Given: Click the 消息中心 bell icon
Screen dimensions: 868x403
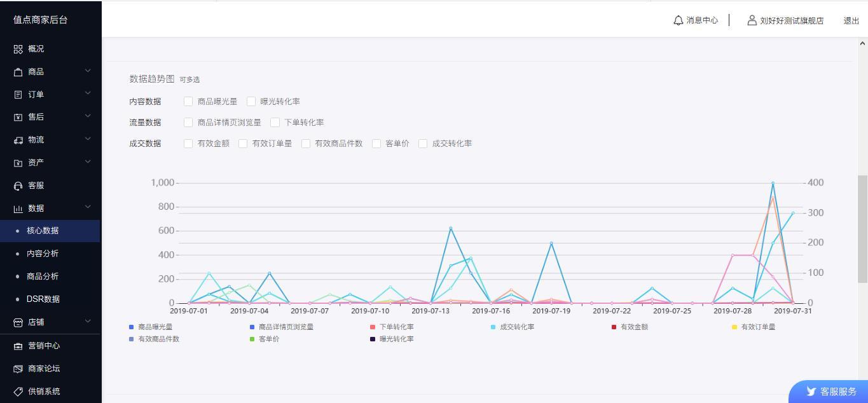Looking at the screenshot, I should point(678,20).
